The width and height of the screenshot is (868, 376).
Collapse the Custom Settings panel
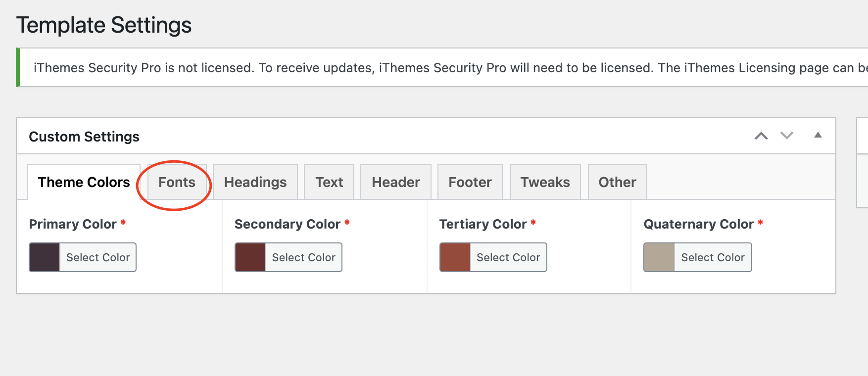coord(818,135)
